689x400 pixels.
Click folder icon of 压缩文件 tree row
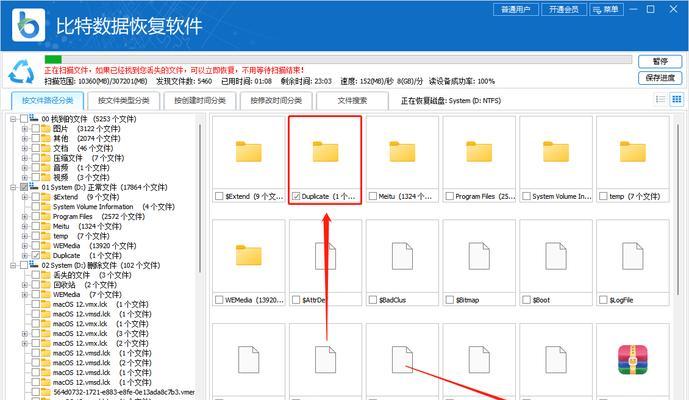coord(46,157)
